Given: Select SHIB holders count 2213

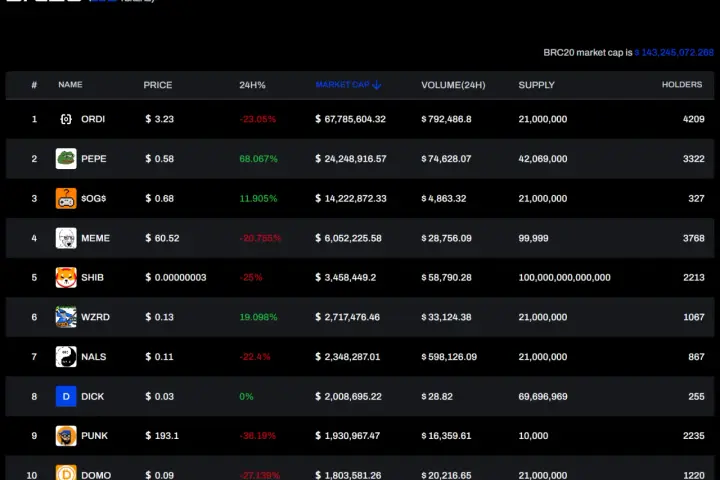Looking at the screenshot, I should click(x=693, y=277).
